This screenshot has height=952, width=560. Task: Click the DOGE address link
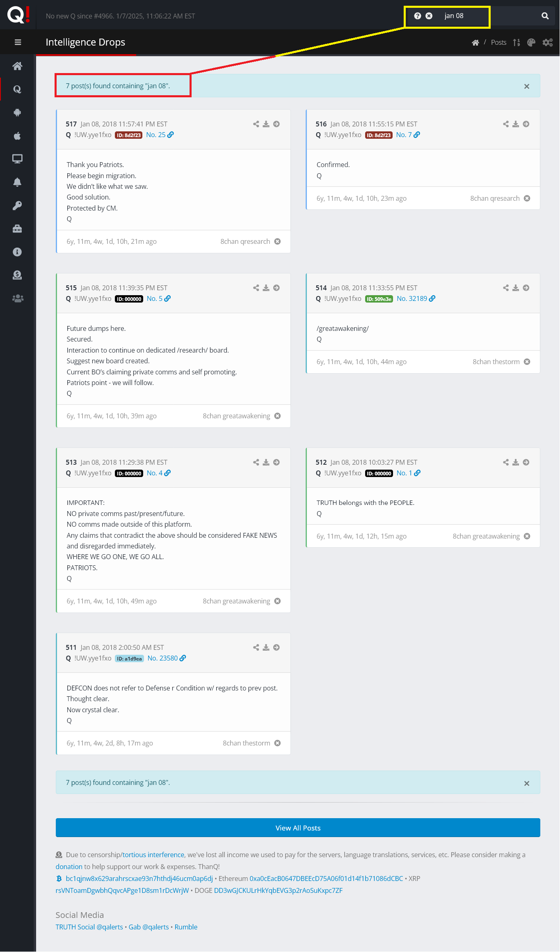[278, 890]
